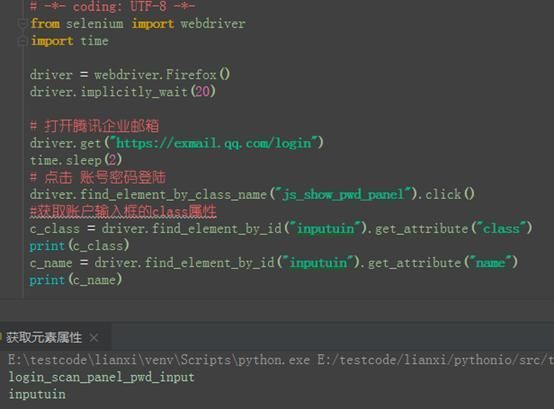Click the 'c_name = driver.find_element_by_id' line
The height and width of the screenshot is (409, 554).
pyautogui.click(x=274, y=263)
